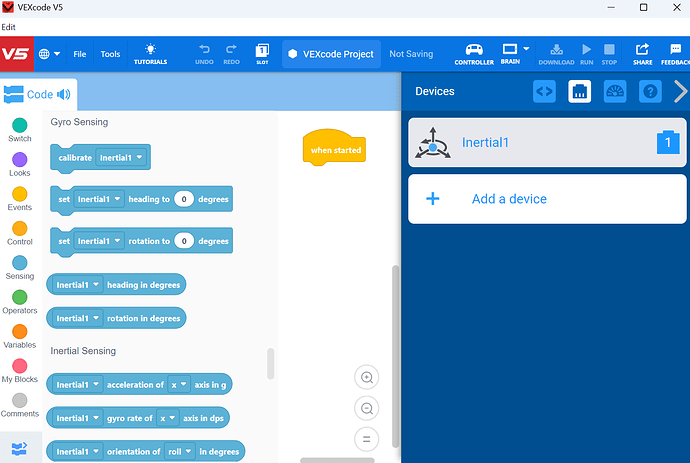Click the plus icon to add device

pos(433,198)
